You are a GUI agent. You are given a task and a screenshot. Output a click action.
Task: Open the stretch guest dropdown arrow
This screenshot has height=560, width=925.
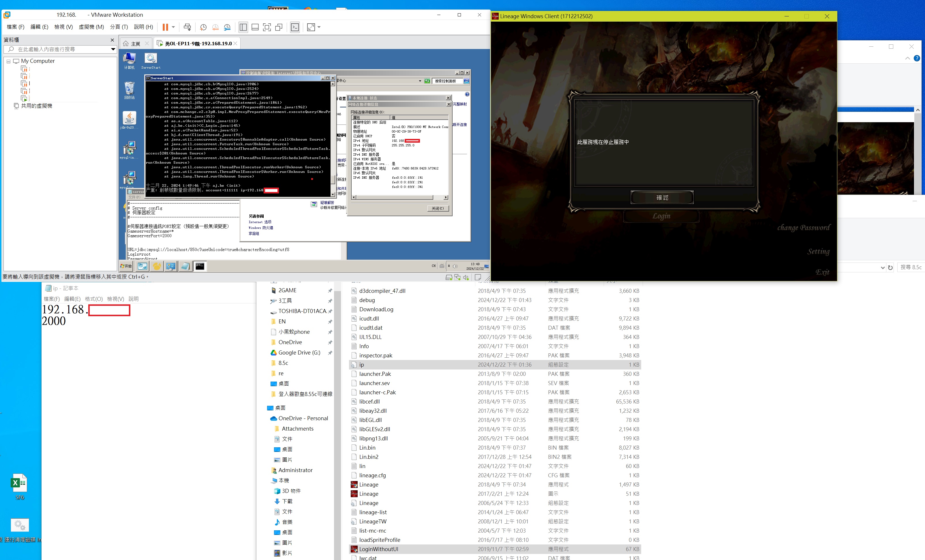point(319,27)
